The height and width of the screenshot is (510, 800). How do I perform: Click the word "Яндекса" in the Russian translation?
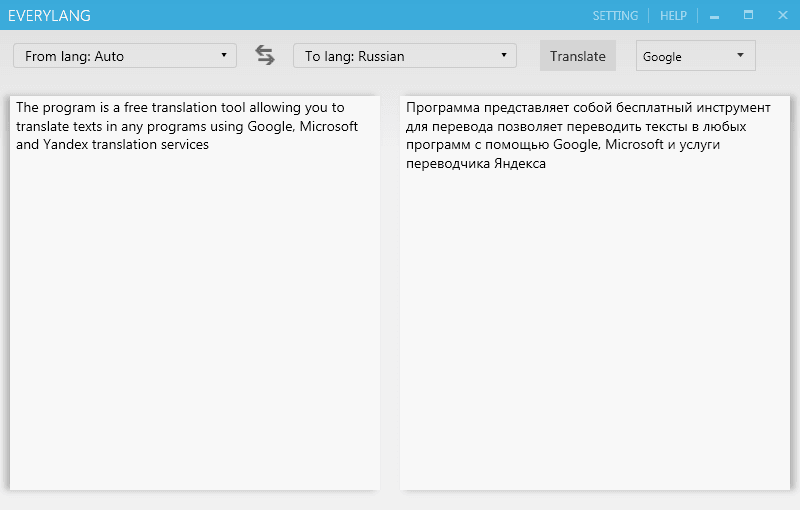click(519, 163)
